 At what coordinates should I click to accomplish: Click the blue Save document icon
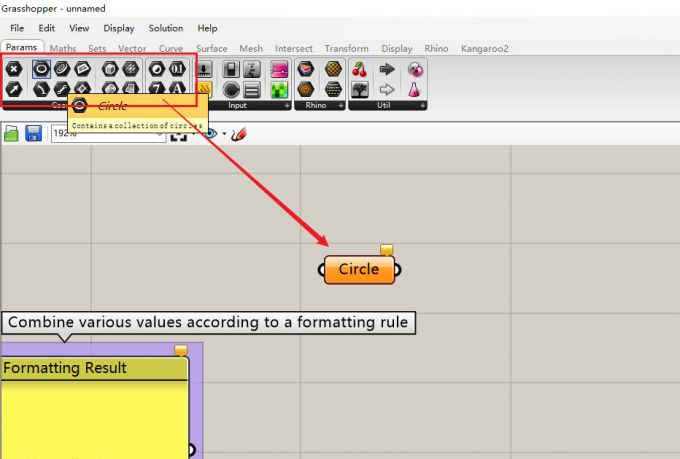tap(33, 133)
